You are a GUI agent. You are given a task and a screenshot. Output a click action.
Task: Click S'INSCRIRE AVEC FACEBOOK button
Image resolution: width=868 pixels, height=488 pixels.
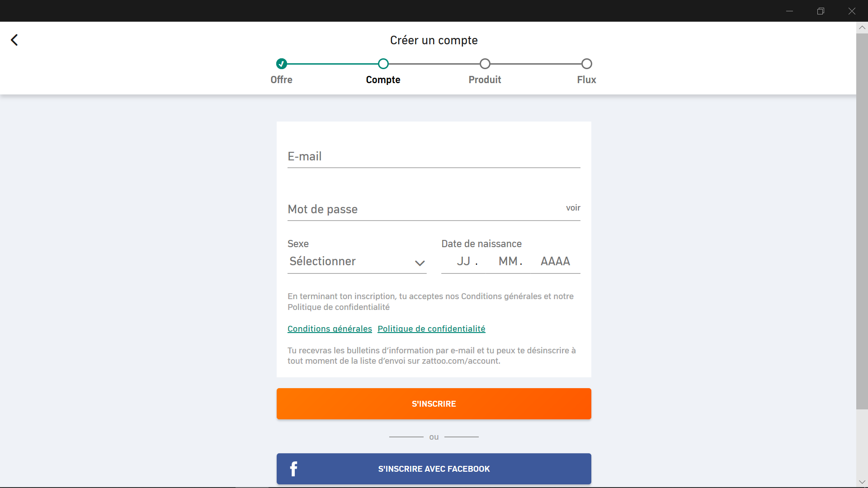point(434,469)
